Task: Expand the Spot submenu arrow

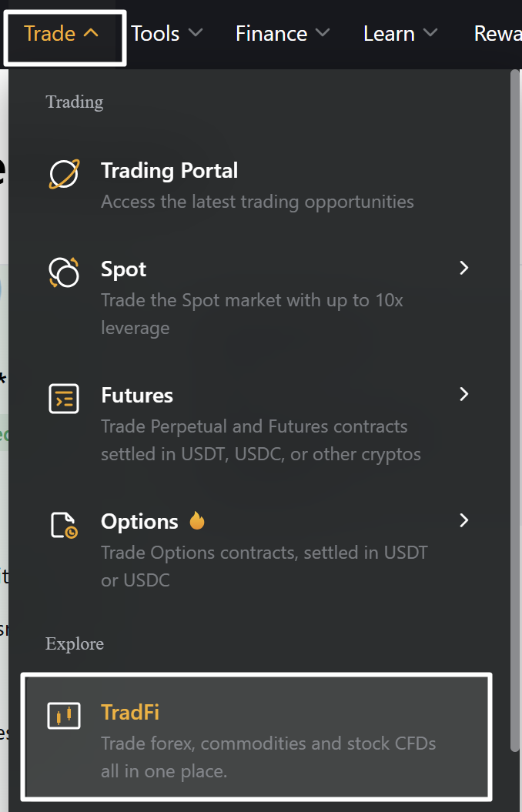Action: point(463,268)
